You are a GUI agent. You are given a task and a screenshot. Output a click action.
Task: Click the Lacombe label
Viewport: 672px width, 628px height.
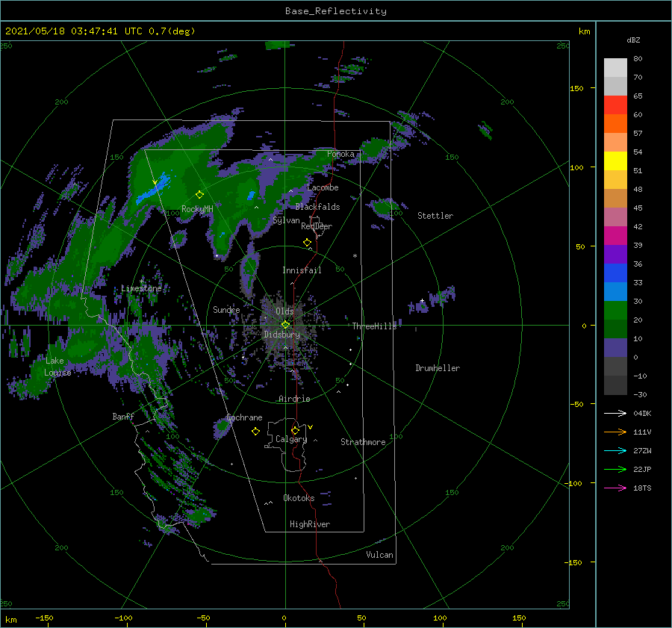323,187
